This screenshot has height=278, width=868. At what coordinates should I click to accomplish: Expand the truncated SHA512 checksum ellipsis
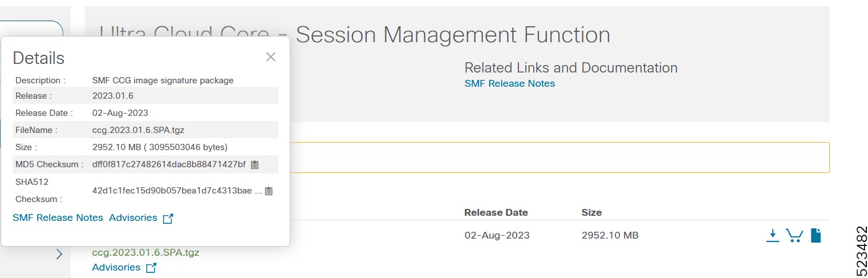(x=258, y=191)
